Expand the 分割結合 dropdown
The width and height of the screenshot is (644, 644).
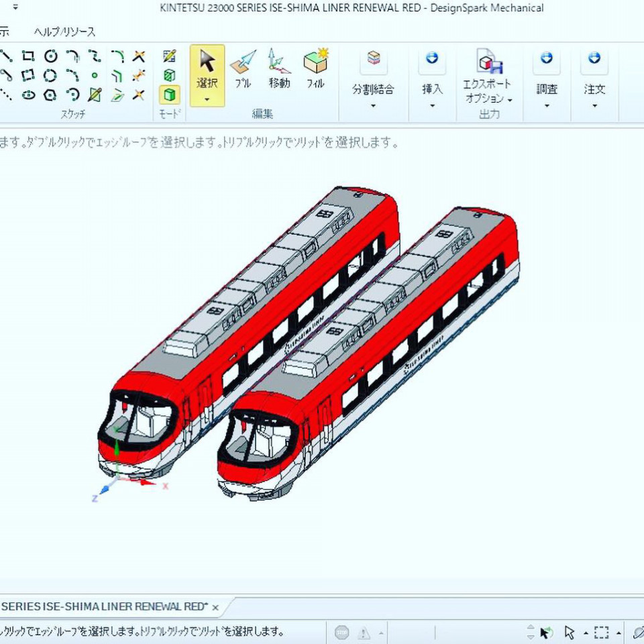coord(373,105)
